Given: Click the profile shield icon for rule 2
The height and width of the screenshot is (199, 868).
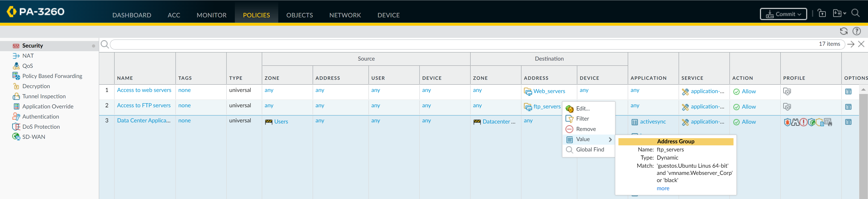Looking at the screenshot, I should click(787, 107).
